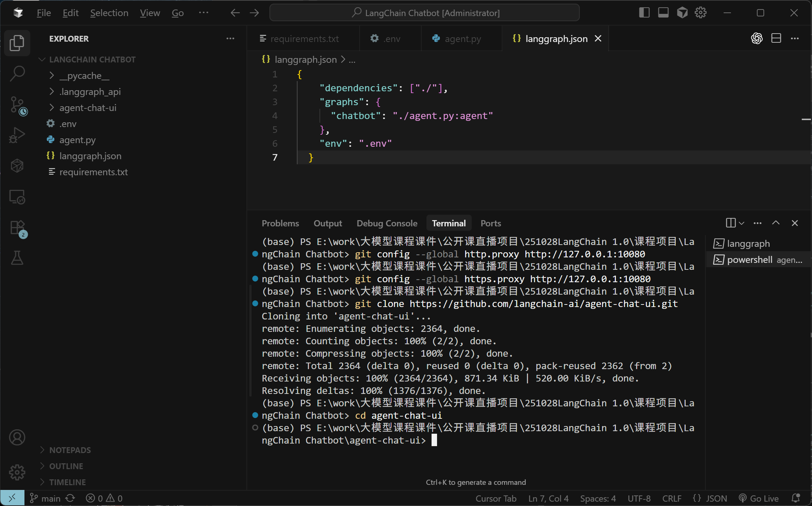Toggle the primary sidebar visibility

644,13
